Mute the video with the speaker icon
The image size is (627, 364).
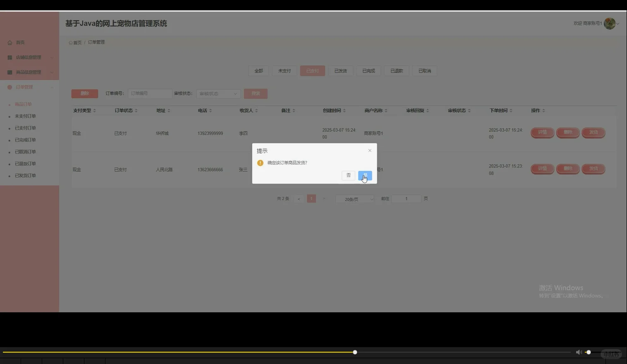pos(579,352)
